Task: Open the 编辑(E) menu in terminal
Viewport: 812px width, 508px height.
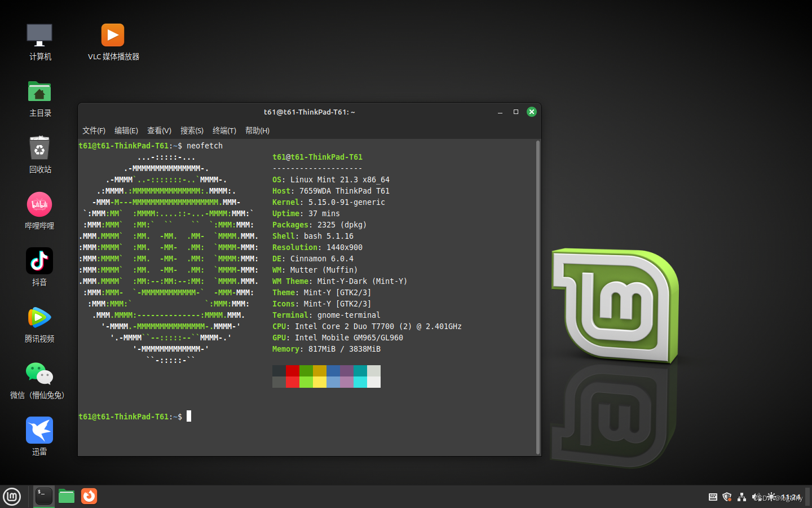Action: (x=126, y=130)
